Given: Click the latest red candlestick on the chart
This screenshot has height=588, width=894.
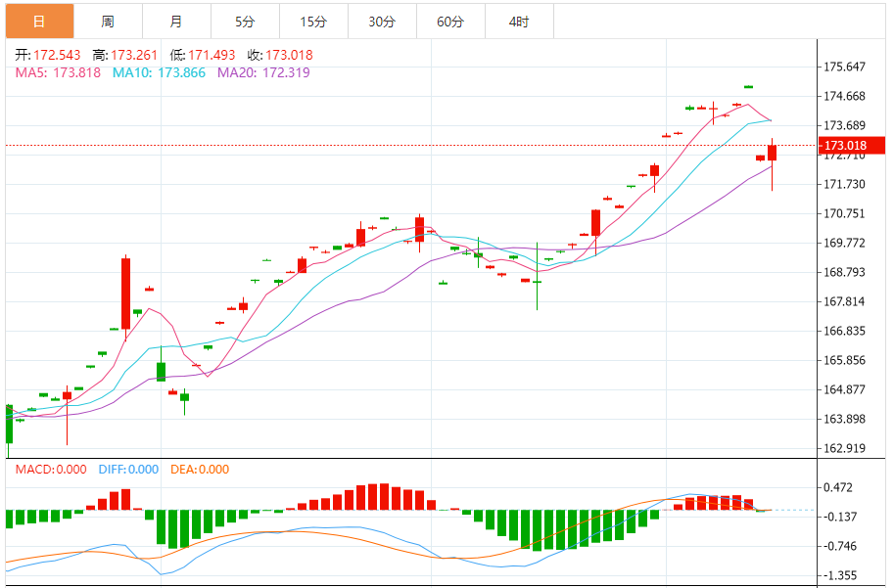Looking at the screenshot, I should click(x=772, y=153).
